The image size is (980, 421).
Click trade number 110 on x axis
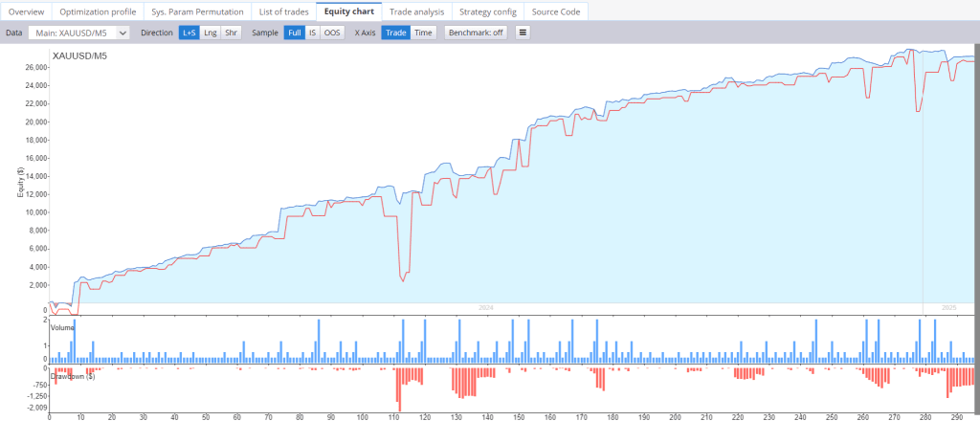pyautogui.click(x=393, y=416)
